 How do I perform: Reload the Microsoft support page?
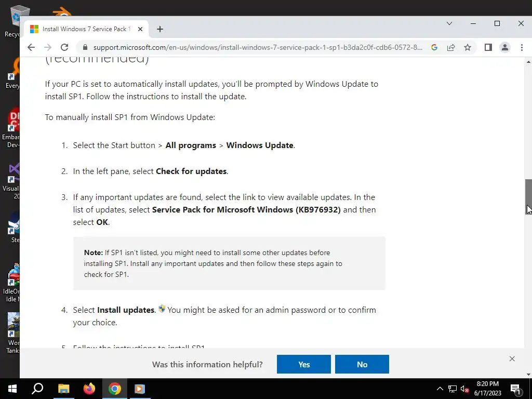pyautogui.click(x=64, y=47)
